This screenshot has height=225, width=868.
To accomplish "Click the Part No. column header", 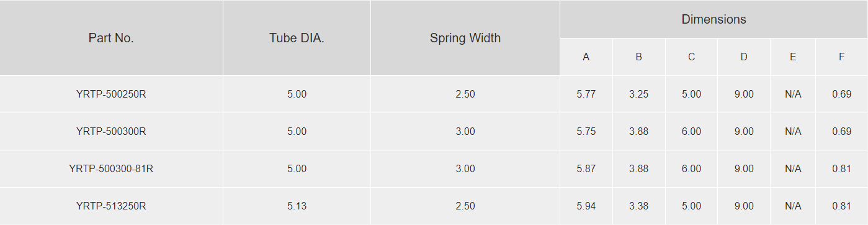I will (x=111, y=38).
